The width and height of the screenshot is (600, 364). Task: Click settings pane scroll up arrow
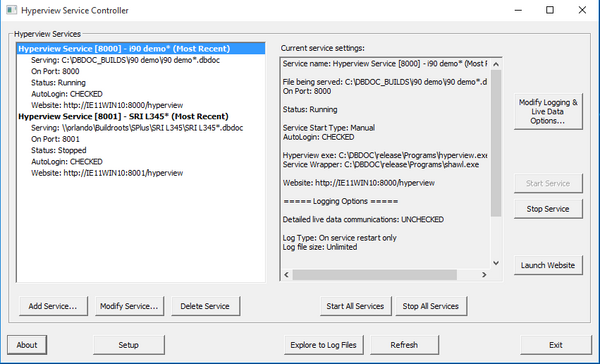[x=496, y=64]
